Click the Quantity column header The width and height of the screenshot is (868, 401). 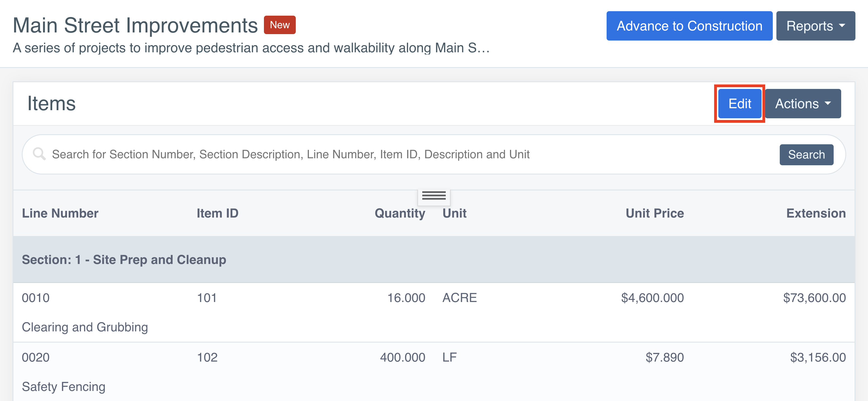click(x=400, y=213)
